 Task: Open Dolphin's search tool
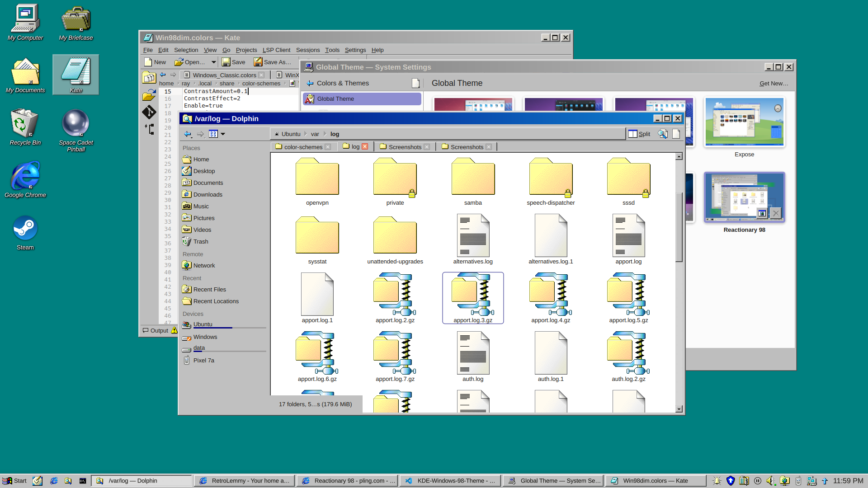pyautogui.click(x=663, y=134)
